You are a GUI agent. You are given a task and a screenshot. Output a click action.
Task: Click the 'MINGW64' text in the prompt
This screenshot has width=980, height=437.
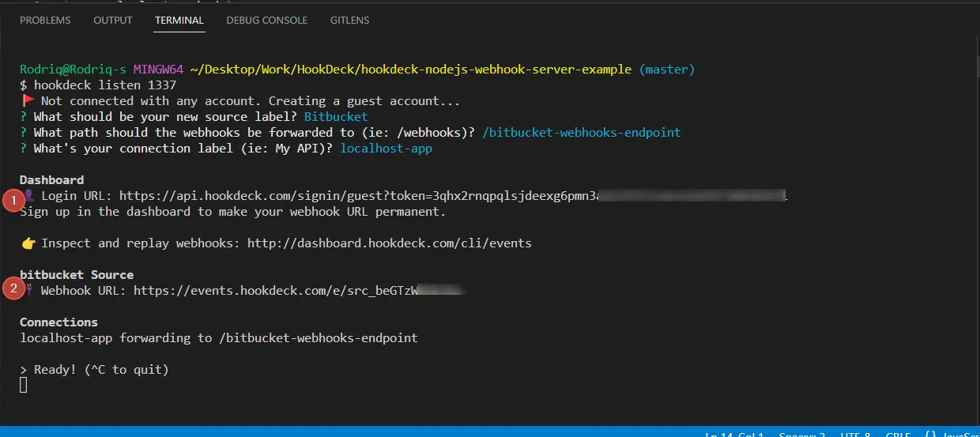click(158, 70)
